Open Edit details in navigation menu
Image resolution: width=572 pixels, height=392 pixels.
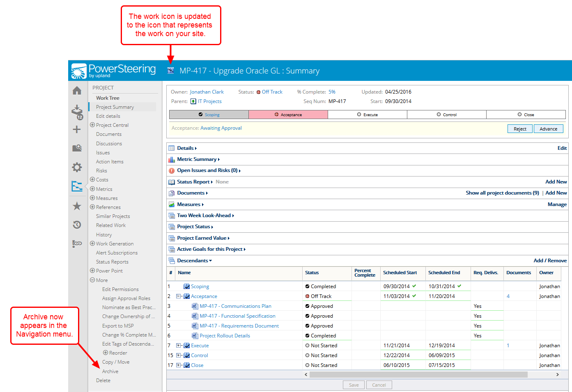pyautogui.click(x=108, y=116)
